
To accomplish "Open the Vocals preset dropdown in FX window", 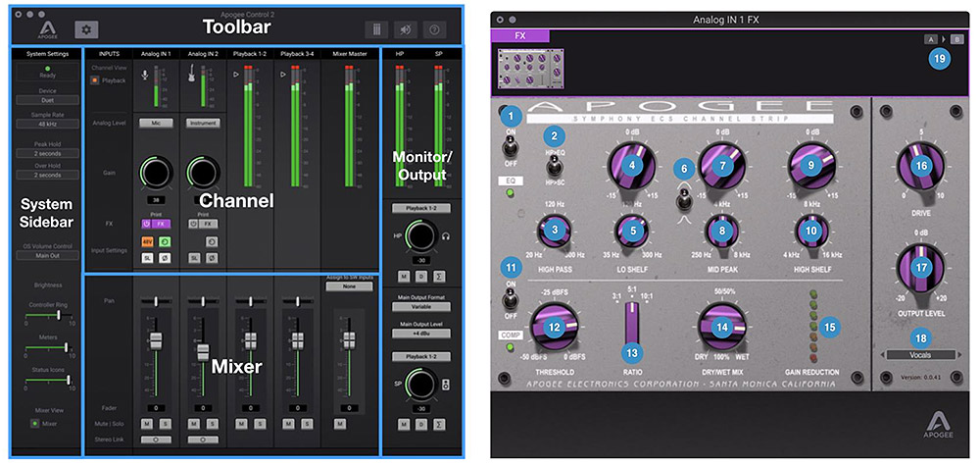I will (920, 355).
